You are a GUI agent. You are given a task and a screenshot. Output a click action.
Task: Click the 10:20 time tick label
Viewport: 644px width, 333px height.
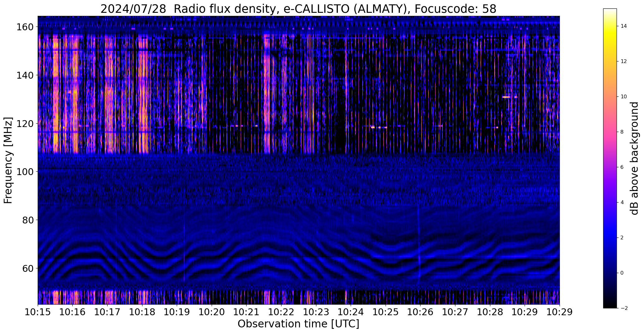pos(212,312)
